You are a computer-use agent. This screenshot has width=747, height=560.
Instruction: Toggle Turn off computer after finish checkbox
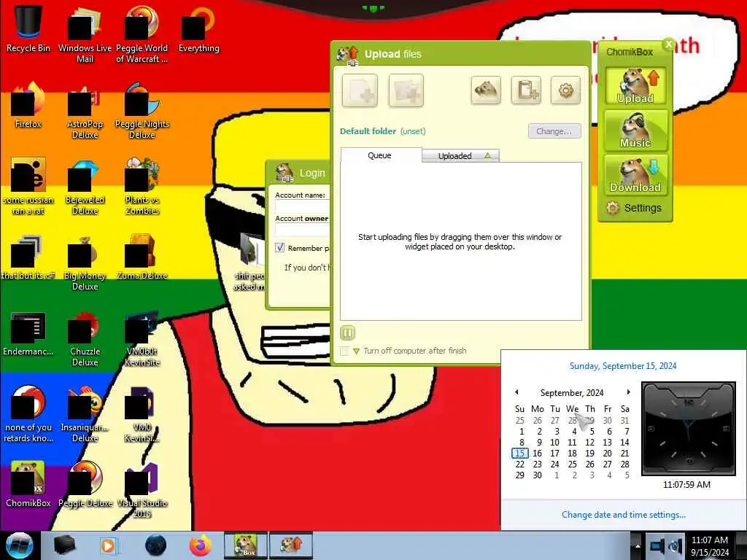pyautogui.click(x=344, y=351)
